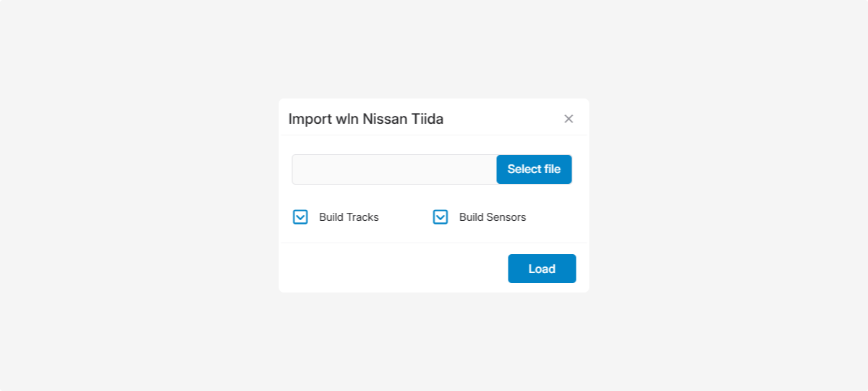Screen dimensions: 868x391
Task: Close the Import wln dialog
Action: (569, 119)
